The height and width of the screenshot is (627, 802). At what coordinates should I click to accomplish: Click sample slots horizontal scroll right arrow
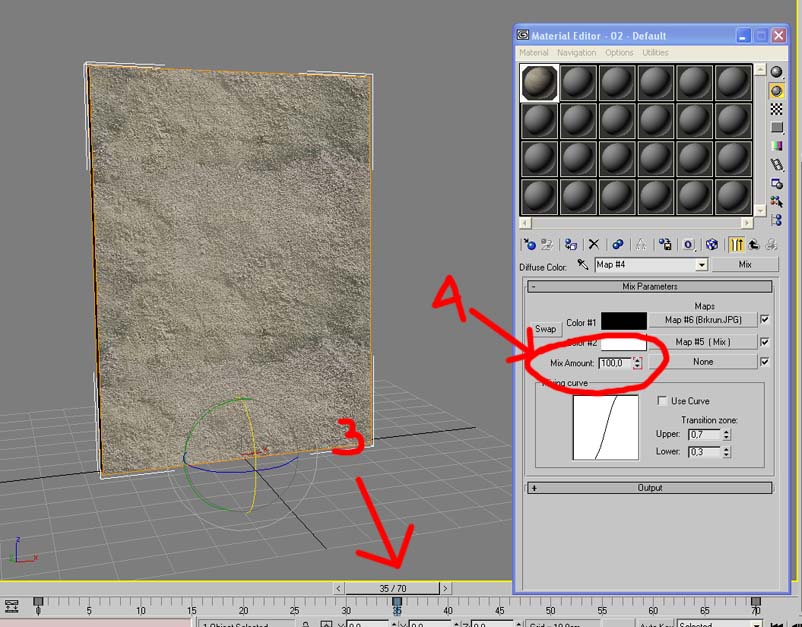(x=747, y=222)
